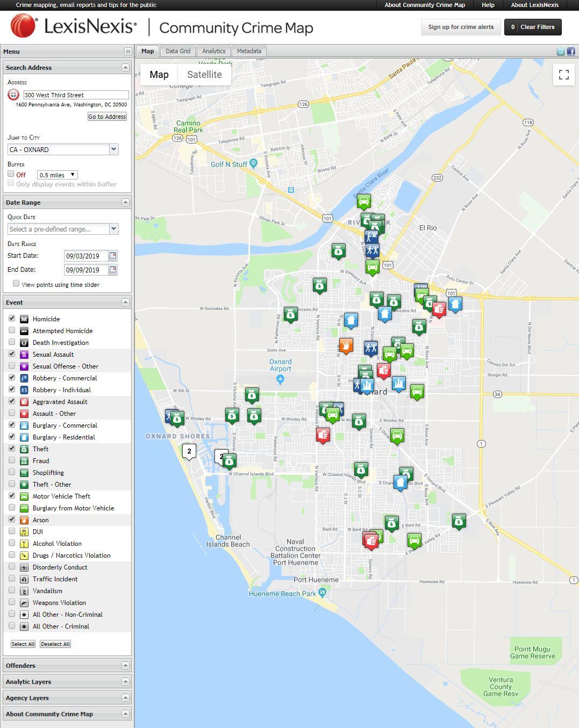Click the Select All events button
This screenshot has height=728, width=579.
pos(23,644)
